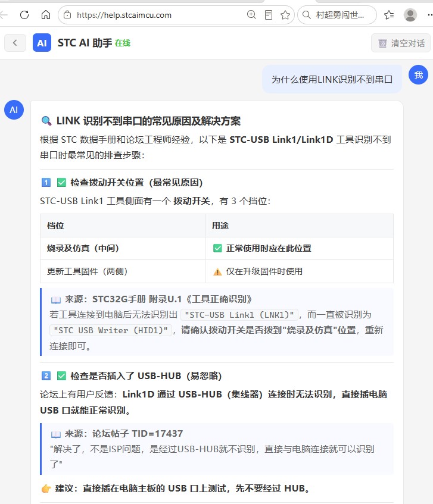The image size is (433, 504).
Task: Click table header 用途
Action: tap(220, 226)
